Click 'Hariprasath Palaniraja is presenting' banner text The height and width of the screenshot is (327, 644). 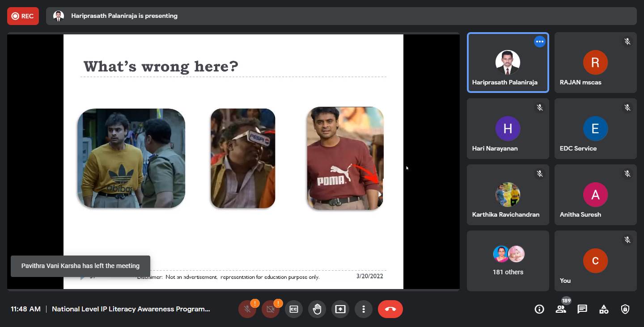coord(124,16)
